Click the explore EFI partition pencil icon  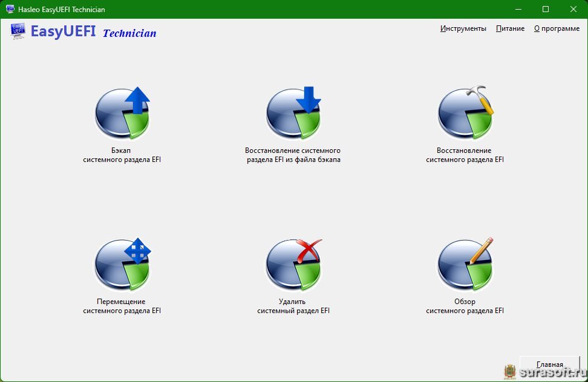(x=465, y=264)
